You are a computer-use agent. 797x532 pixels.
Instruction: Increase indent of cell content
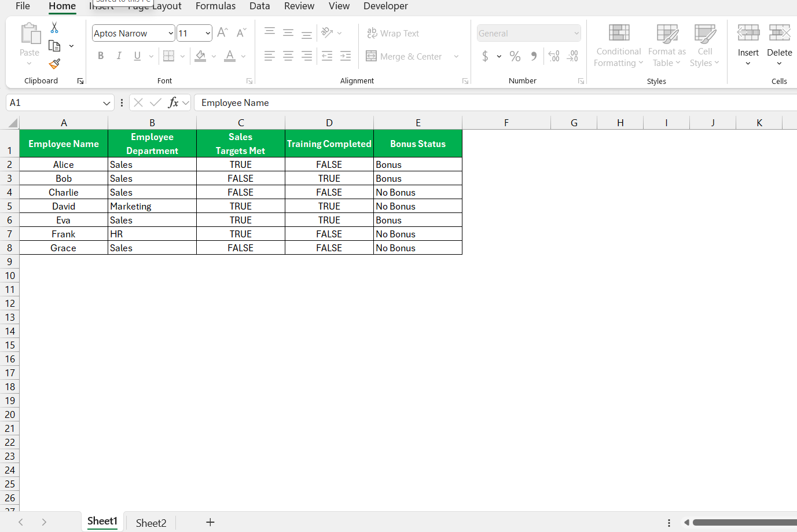(346, 56)
